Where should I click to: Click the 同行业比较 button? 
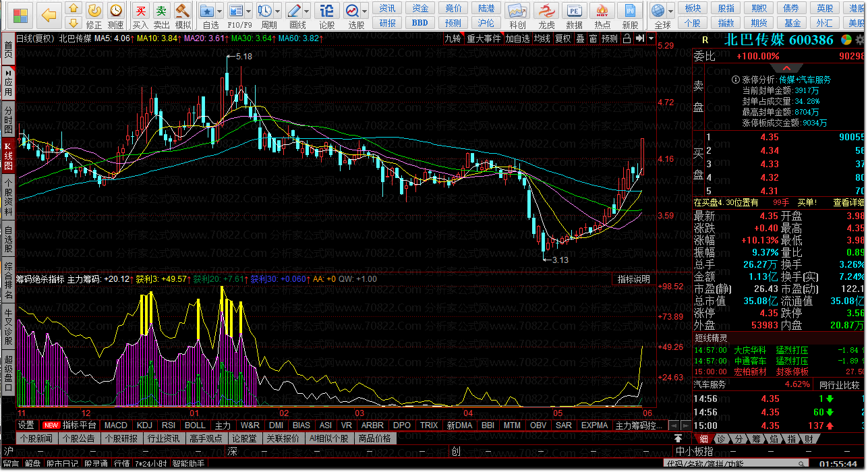[x=839, y=384]
